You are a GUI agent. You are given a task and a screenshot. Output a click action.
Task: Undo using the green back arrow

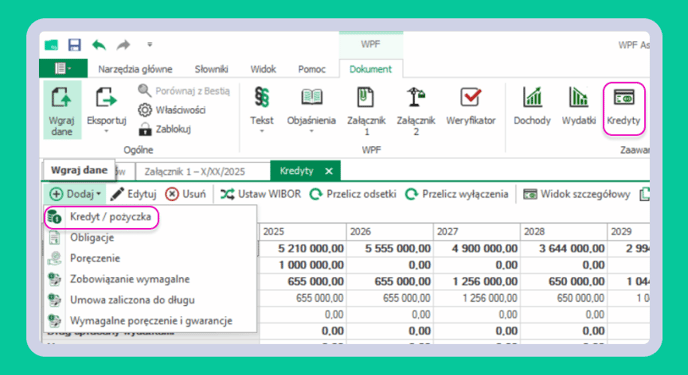coord(99,45)
